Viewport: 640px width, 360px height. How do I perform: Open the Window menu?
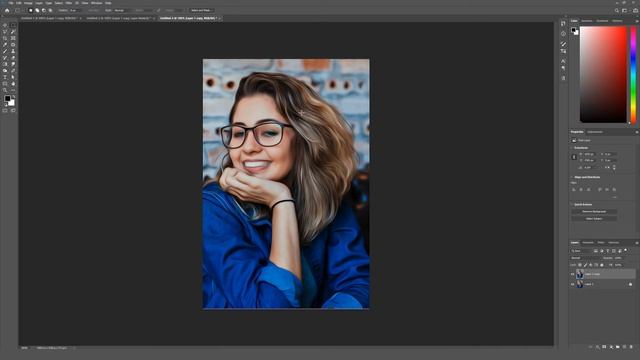(x=97, y=3)
